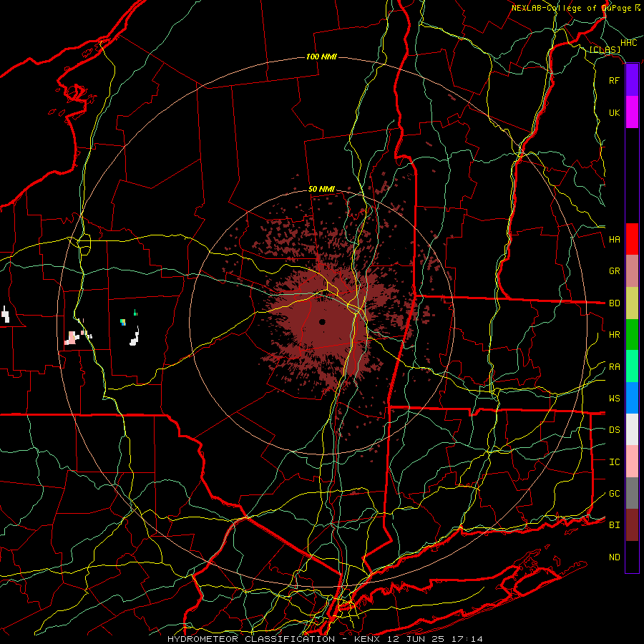This screenshot has width=644, height=644.
Task: Click the HHC label above the legend
Action: pos(628,43)
